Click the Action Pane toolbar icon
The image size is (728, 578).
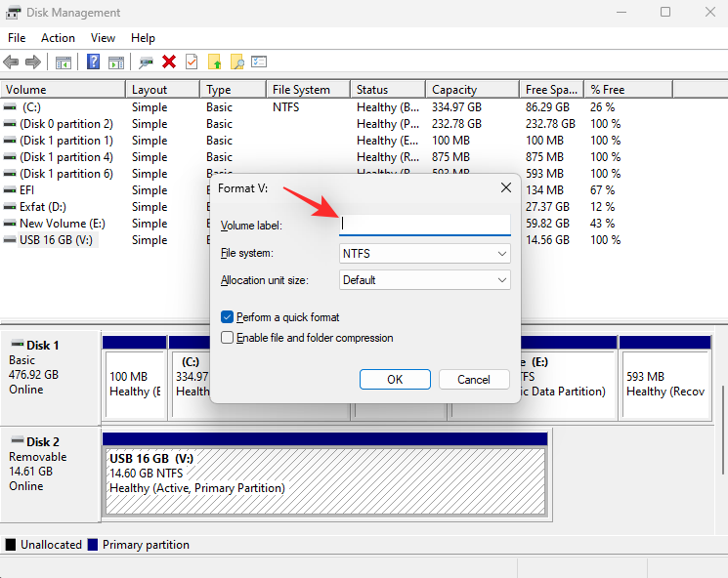pyautogui.click(x=116, y=62)
